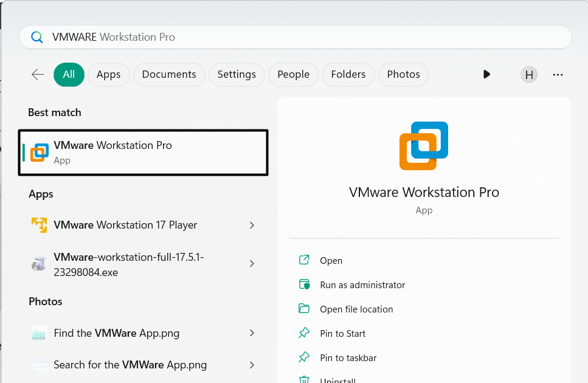The image size is (588, 383).
Task: Click the H account avatar
Action: pyautogui.click(x=528, y=74)
